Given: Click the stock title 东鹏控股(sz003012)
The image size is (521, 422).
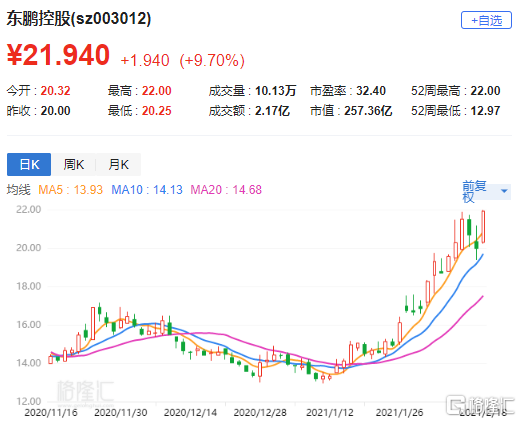Looking at the screenshot, I should tap(79, 18).
